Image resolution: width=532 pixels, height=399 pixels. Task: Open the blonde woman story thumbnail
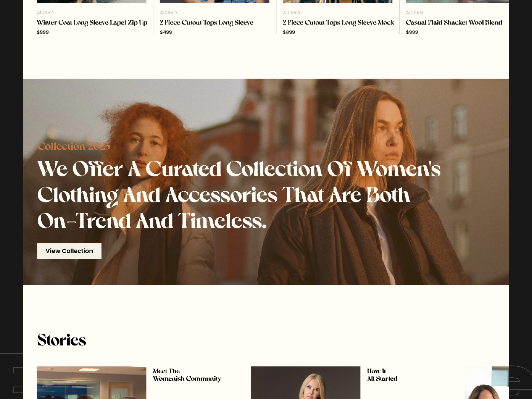click(305, 383)
